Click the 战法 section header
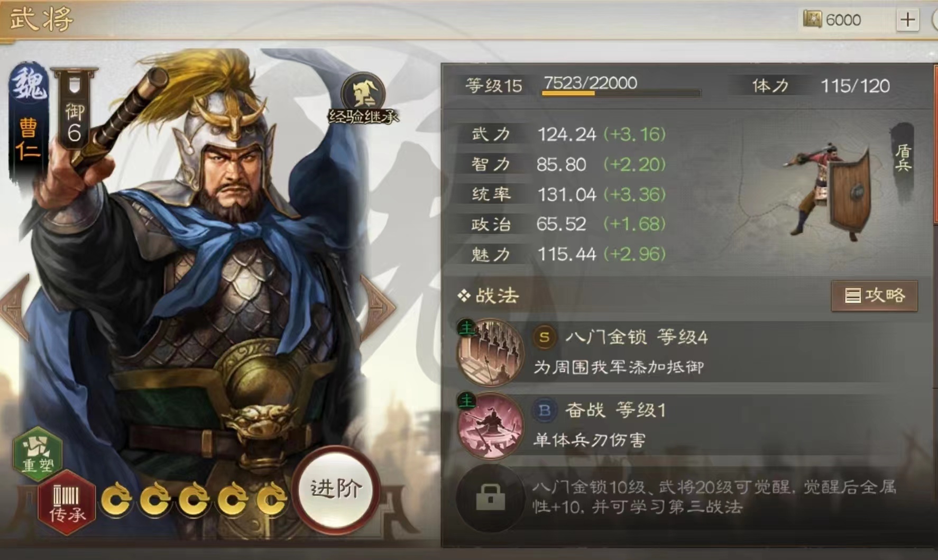Screen dimensions: 938x560 pyautogui.click(x=488, y=296)
